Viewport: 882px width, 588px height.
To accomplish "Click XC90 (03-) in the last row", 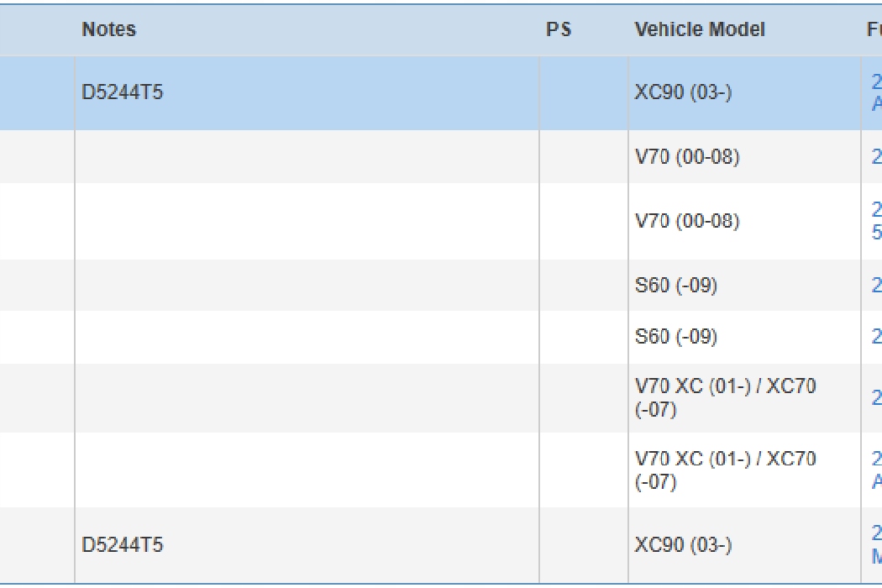I will [683, 545].
